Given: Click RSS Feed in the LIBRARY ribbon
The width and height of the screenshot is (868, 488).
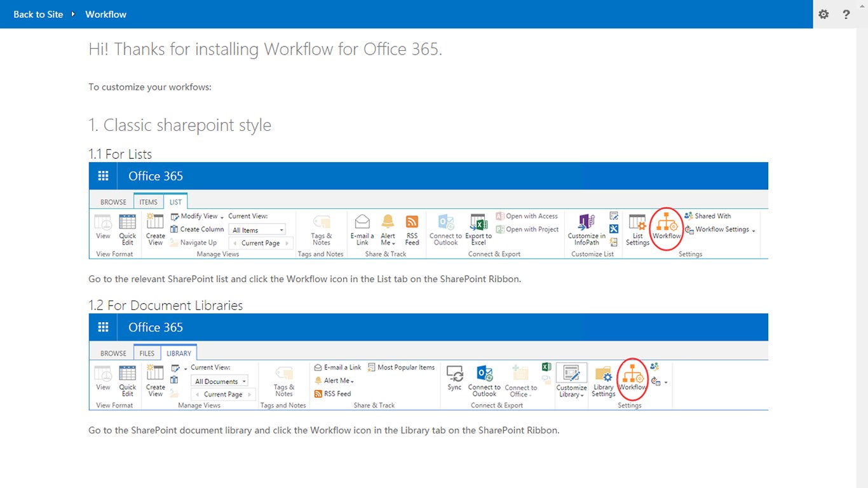Looking at the screenshot, I should coord(333,394).
